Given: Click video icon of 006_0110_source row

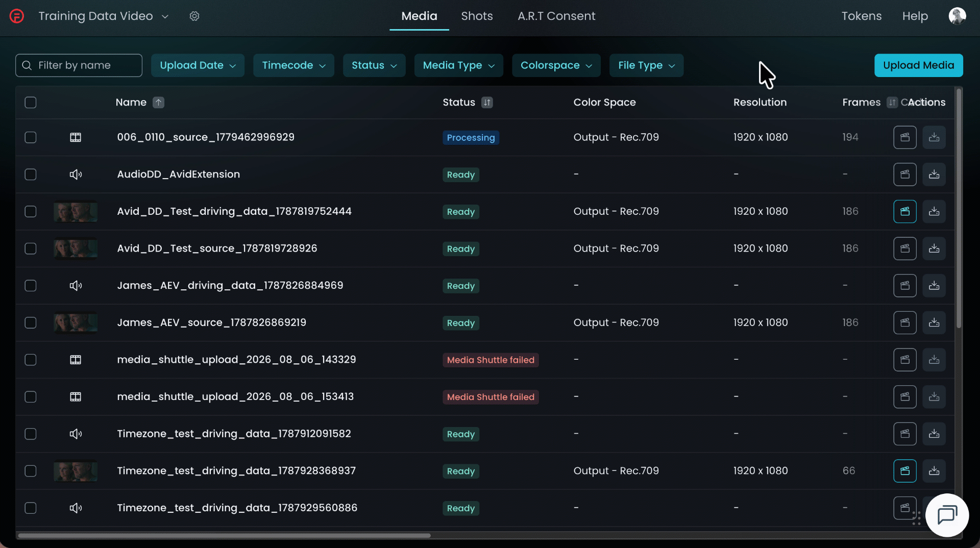Looking at the screenshot, I should 76,137.
